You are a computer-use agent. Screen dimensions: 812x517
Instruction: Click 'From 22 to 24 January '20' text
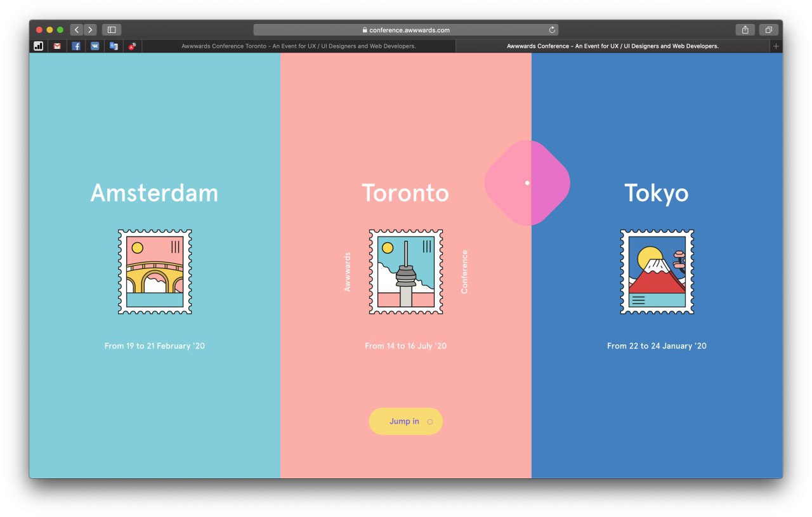click(657, 346)
